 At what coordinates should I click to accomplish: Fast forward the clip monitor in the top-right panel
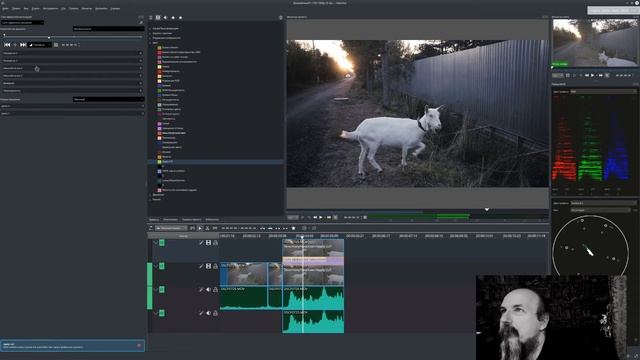601,76
